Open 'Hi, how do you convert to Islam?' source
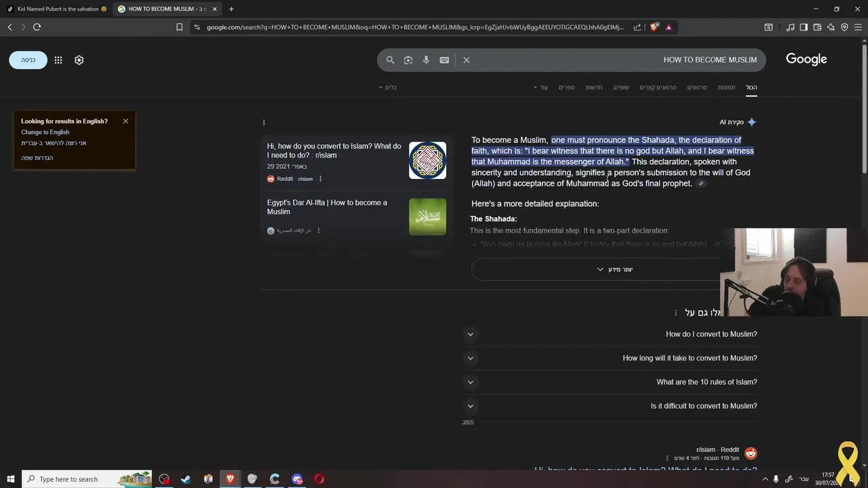Viewport: 868px width, 488px height. (x=334, y=150)
